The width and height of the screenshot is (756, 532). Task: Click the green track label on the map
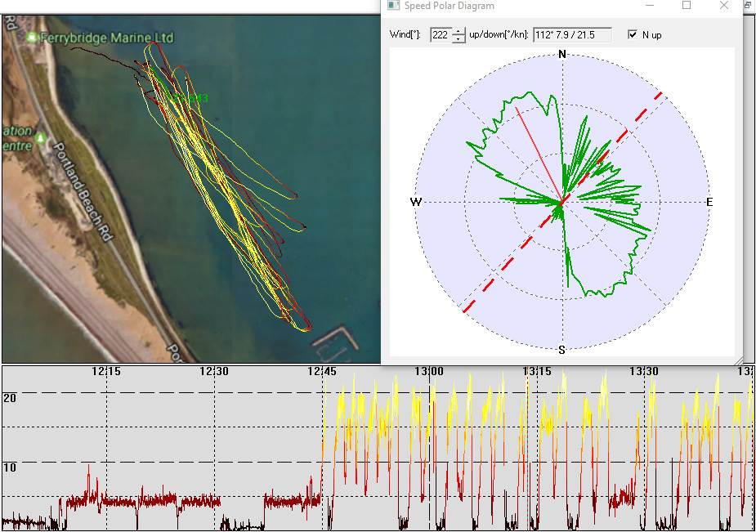(189, 99)
